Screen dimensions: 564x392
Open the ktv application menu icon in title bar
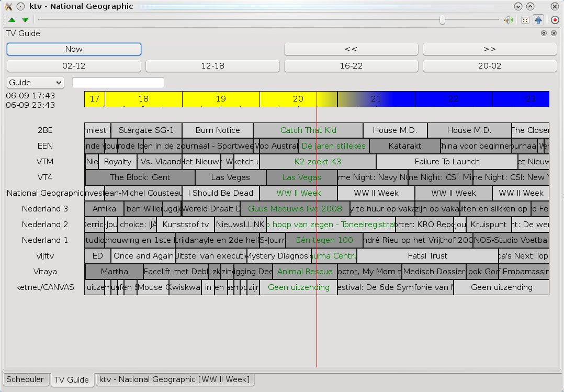pyautogui.click(x=8, y=6)
